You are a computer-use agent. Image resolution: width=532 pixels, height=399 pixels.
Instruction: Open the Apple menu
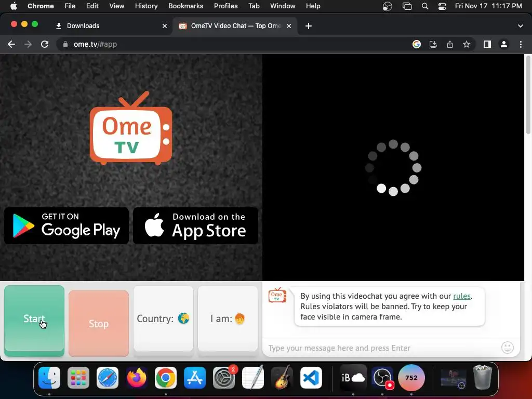click(x=14, y=6)
